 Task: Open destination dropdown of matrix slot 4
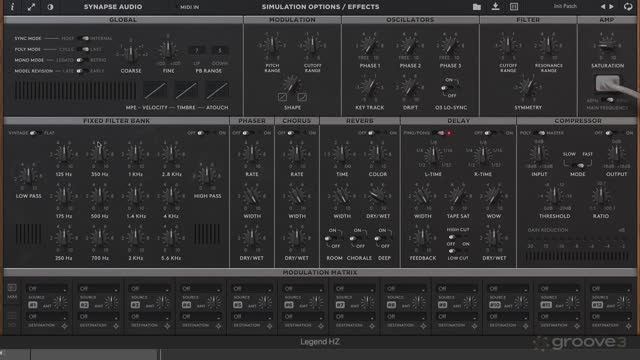[x=200, y=316]
